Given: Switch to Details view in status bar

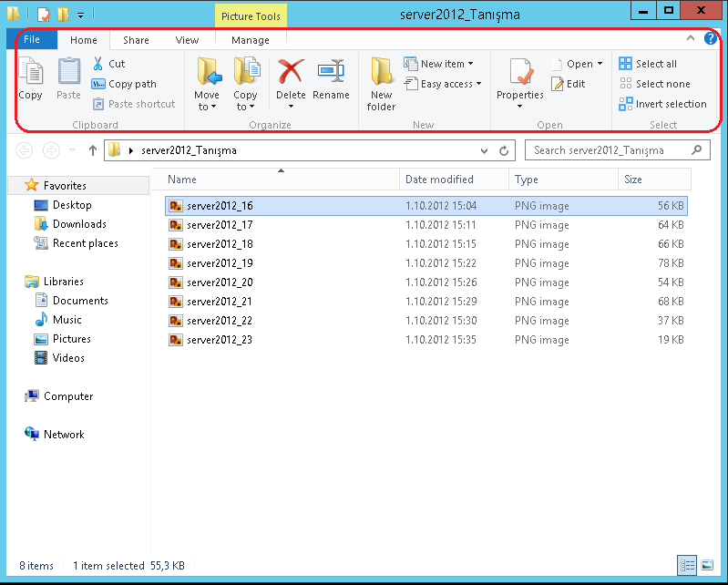Looking at the screenshot, I should pos(687,565).
